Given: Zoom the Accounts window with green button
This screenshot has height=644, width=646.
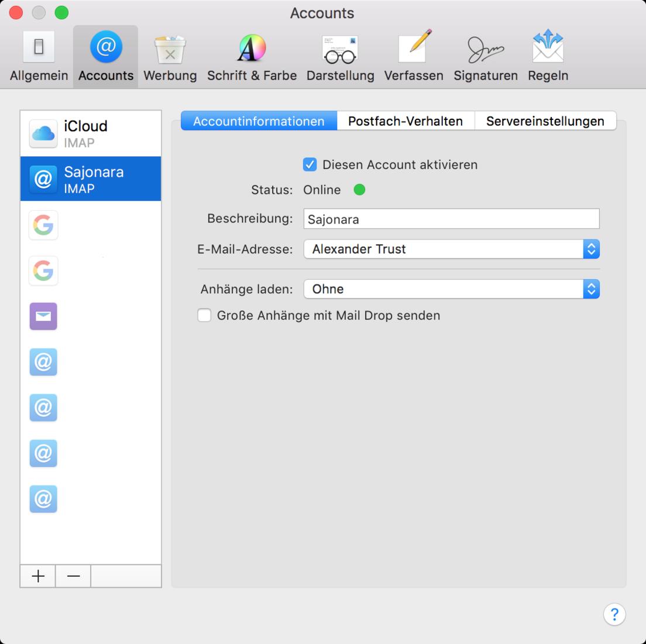Looking at the screenshot, I should (x=62, y=13).
